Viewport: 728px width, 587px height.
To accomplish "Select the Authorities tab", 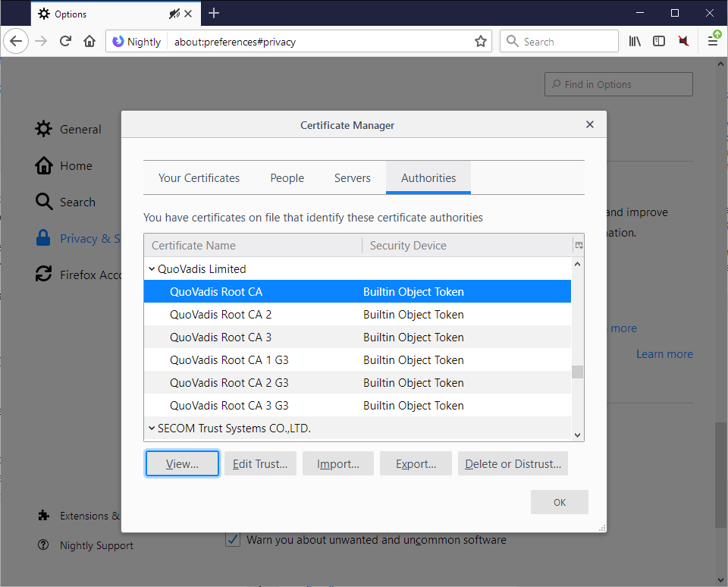I will click(x=428, y=178).
